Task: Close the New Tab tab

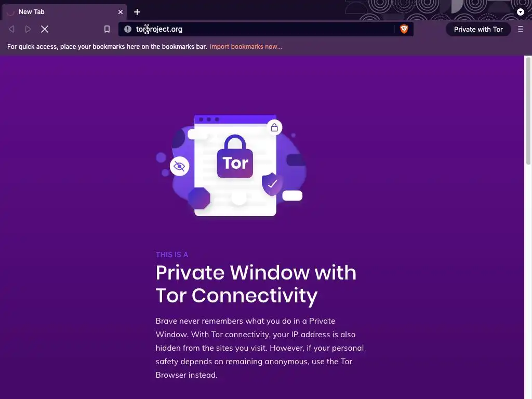Action: click(121, 12)
